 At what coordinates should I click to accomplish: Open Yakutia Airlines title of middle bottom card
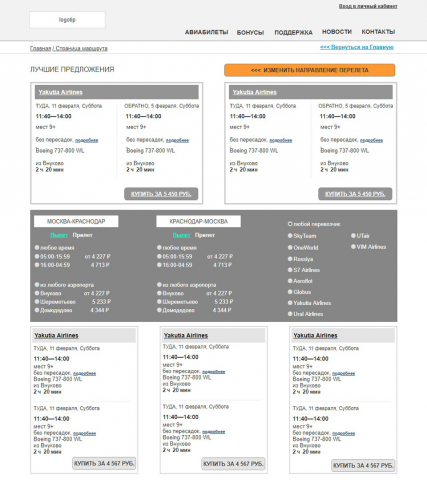coord(186,336)
